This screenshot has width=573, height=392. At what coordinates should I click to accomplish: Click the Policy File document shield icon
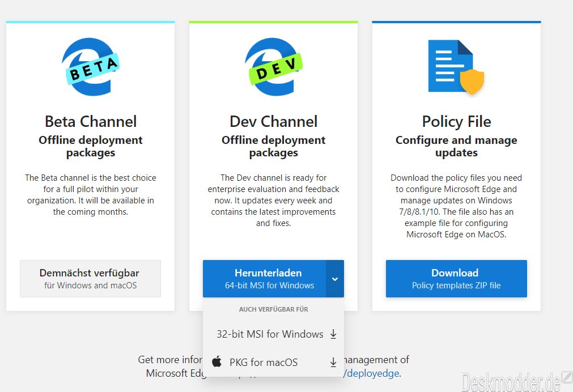tap(456, 67)
